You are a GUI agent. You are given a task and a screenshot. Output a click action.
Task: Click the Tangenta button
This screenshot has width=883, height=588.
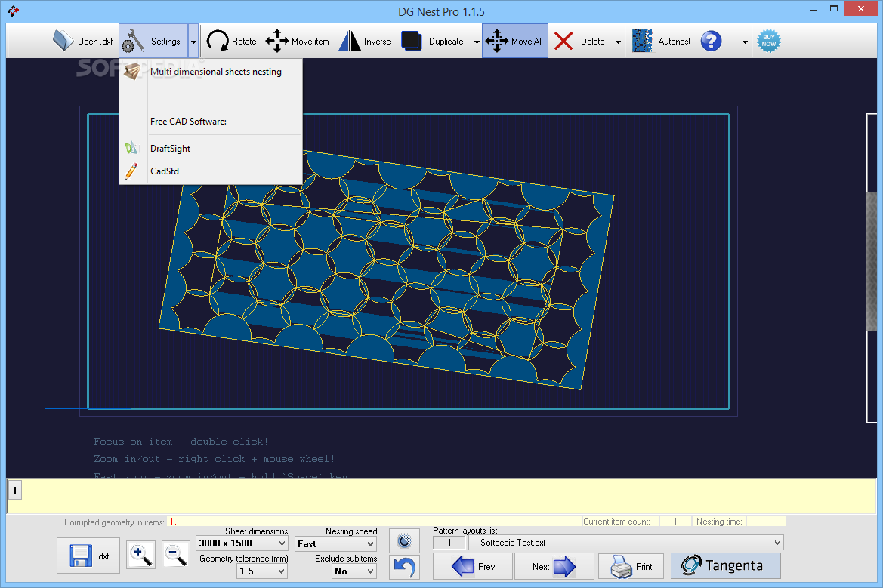[725, 565]
